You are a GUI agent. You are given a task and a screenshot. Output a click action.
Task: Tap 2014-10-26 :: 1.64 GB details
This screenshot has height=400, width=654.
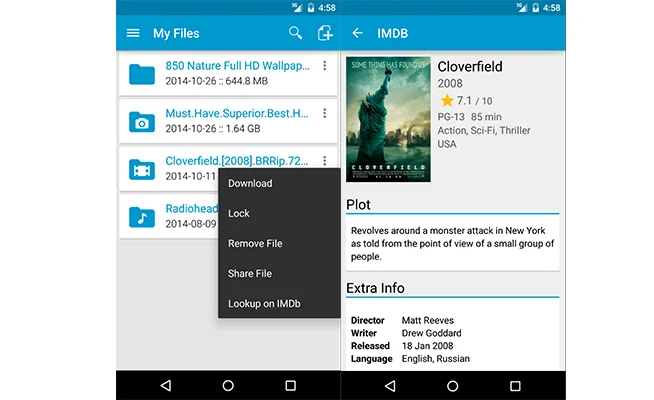coord(213,128)
